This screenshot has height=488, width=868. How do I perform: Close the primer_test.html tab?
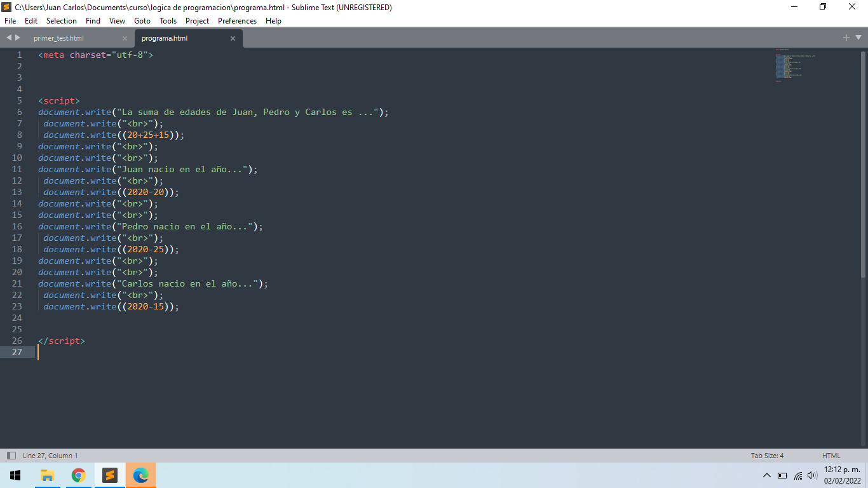pyautogui.click(x=125, y=39)
